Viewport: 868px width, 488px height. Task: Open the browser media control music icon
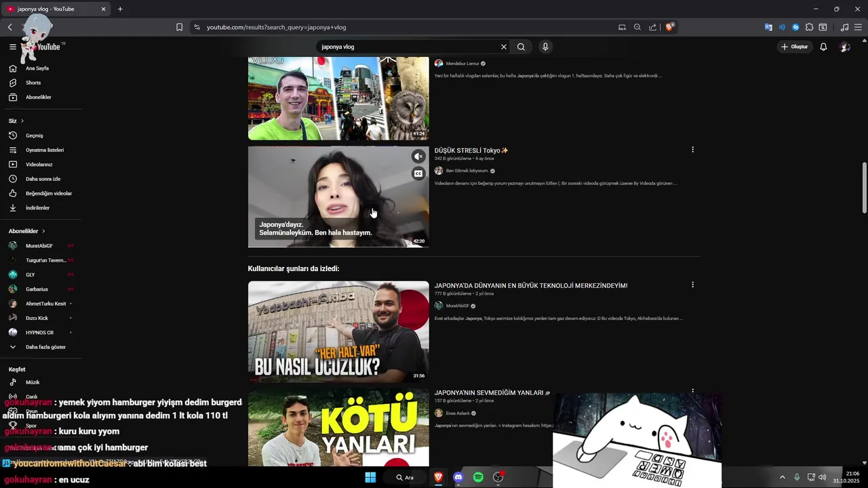click(x=844, y=27)
